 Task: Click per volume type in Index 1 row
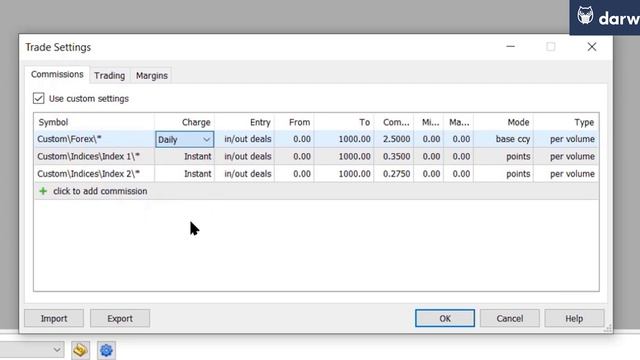pyautogui.click(x=572, y=156)
